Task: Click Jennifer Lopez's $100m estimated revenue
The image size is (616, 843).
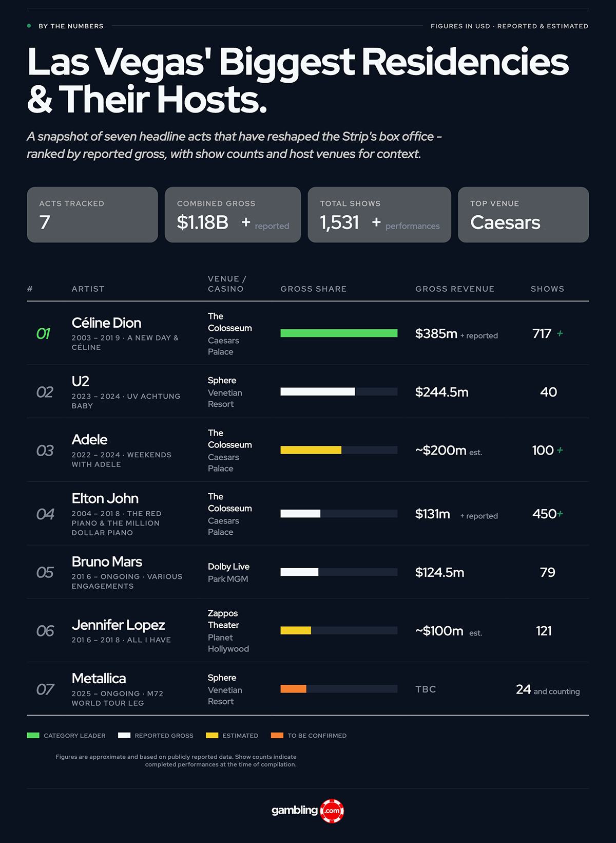Action: (449, 631)
